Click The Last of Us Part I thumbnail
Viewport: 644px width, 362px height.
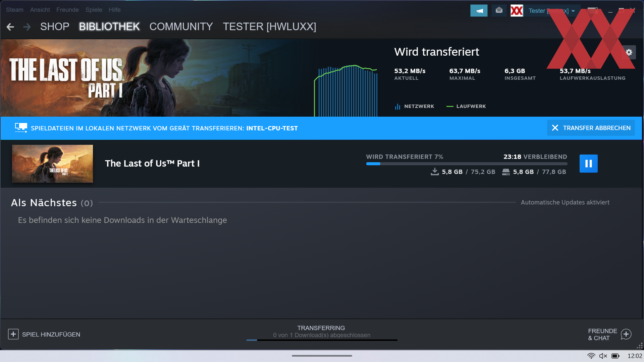coord(52,163)
